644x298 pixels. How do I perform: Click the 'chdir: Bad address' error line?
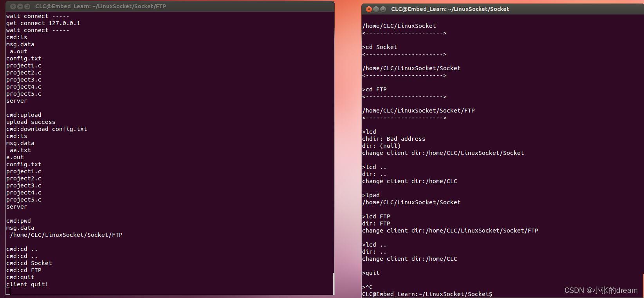pos(394,139)
